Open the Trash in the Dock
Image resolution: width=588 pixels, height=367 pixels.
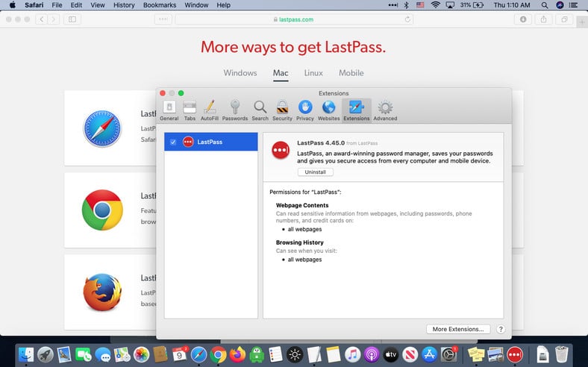pos(562,354)
